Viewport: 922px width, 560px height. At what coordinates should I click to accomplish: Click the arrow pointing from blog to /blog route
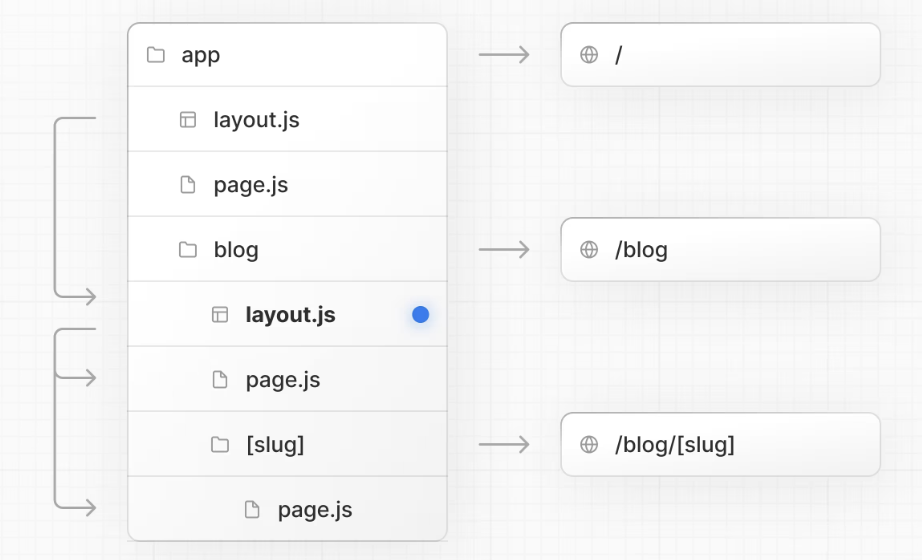coord(504,250)
